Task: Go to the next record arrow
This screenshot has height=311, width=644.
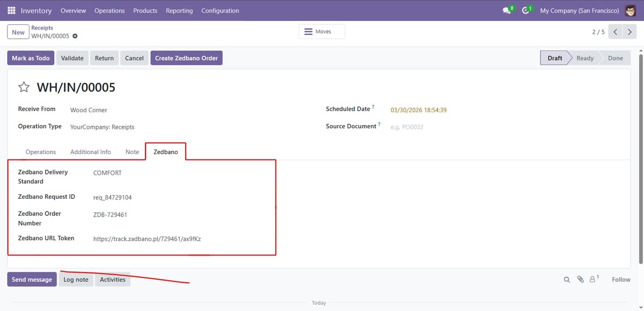Action: coord(629,32)
